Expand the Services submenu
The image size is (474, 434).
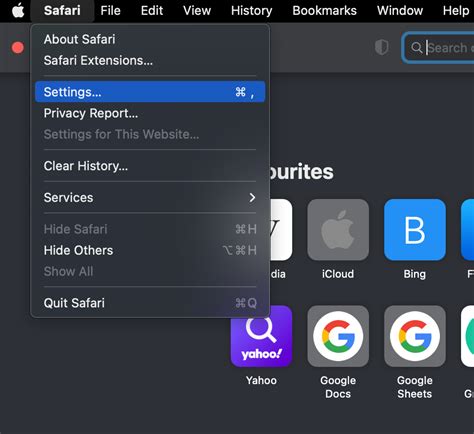point(150,197)
